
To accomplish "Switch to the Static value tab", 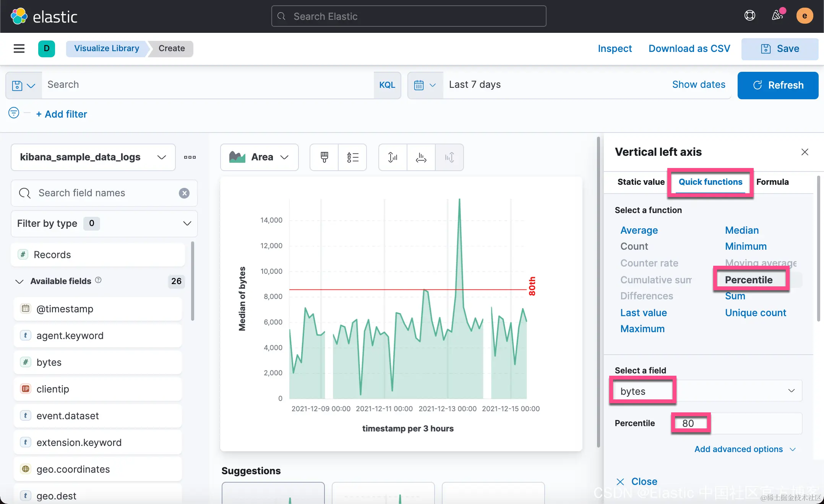I will (641, 182).
